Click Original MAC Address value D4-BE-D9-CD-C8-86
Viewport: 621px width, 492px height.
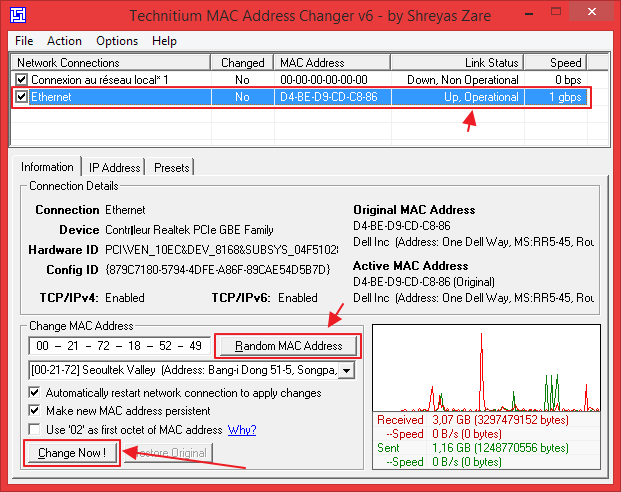(x=402, y=226)
